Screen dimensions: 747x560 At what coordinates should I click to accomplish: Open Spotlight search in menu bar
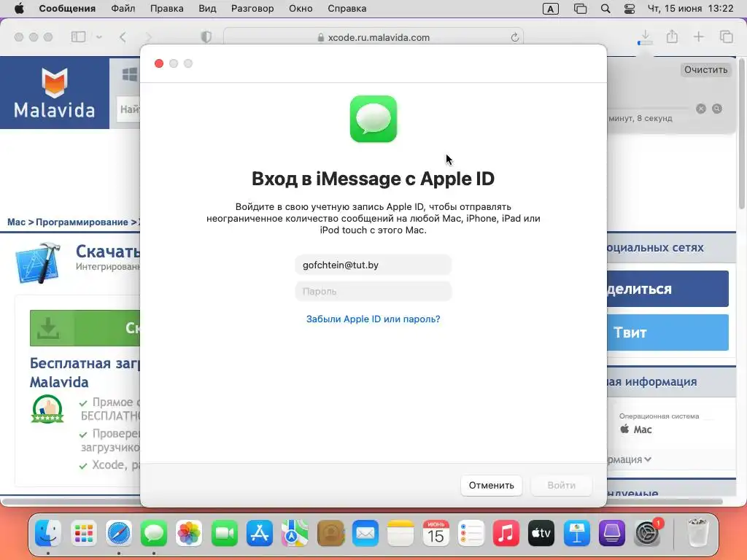[x=605, y=9]
